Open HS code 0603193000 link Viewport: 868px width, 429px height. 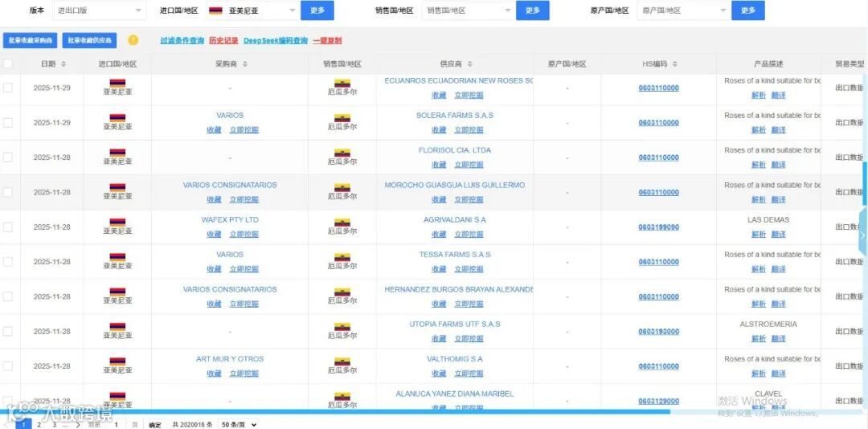658,332
